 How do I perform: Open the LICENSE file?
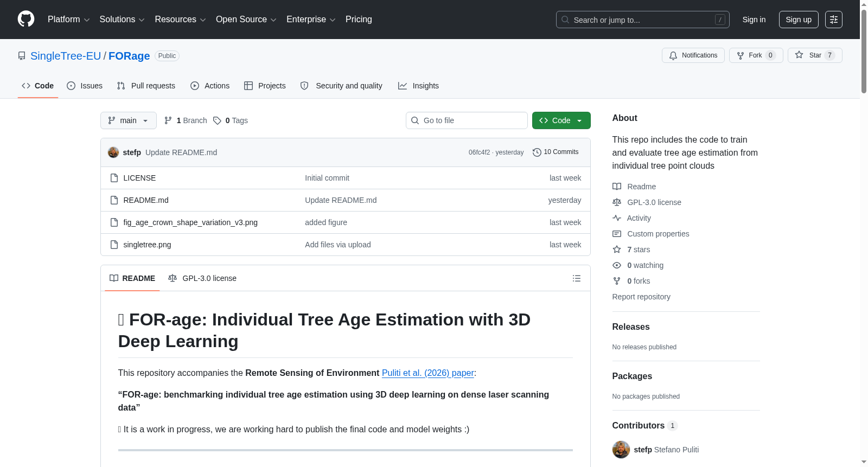pos(139,178)
